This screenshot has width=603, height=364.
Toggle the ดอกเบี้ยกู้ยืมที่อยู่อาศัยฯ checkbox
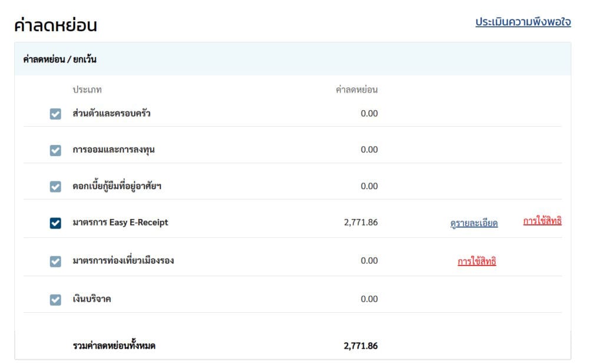(x=55, y=187)
